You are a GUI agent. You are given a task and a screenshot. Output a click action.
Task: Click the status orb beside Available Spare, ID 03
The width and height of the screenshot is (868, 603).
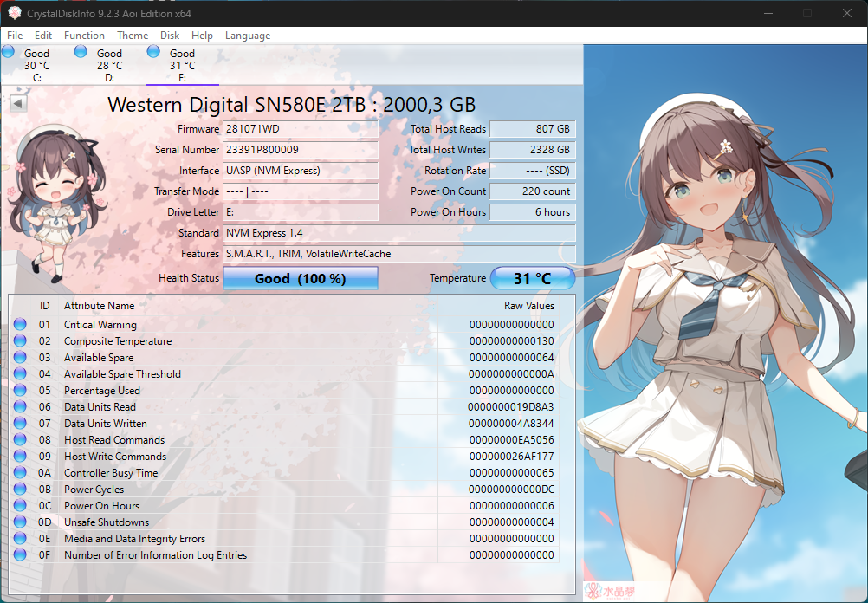click(20, 358)
